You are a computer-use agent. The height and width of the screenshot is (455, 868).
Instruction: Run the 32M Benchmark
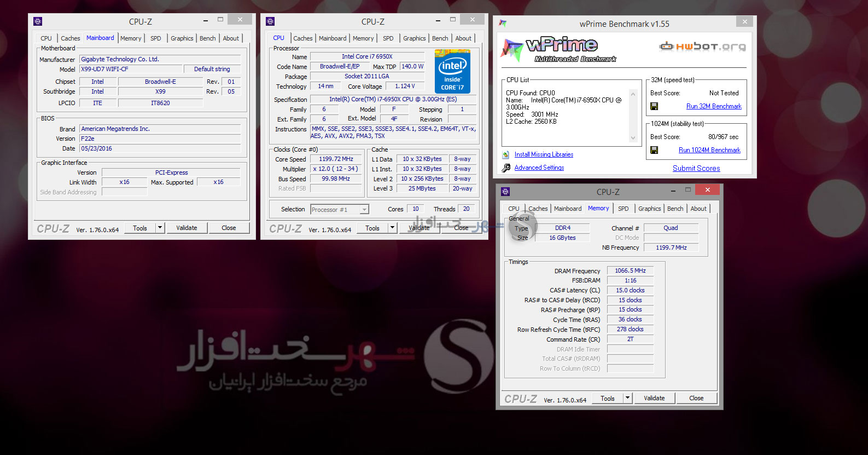click(714, 106)
